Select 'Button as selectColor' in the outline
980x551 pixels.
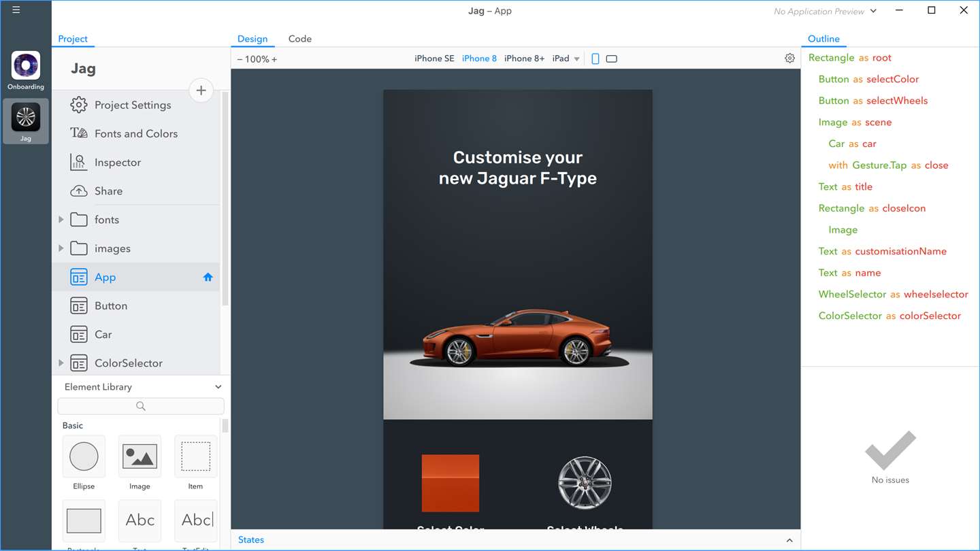(x=868, y=79)
